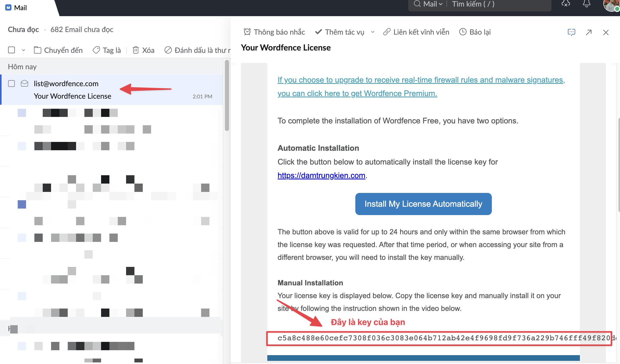Screen dimensions: 620x364
Task: Click the Your Wordfence License subject title
Action: tap(286, 48)
